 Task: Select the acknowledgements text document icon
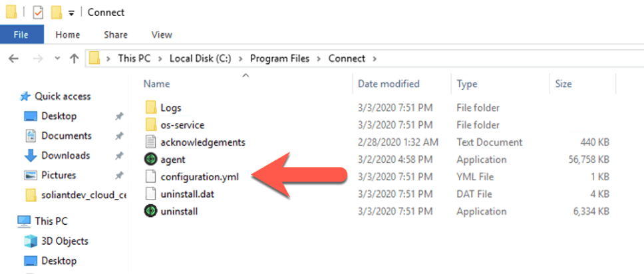(151, 142)
